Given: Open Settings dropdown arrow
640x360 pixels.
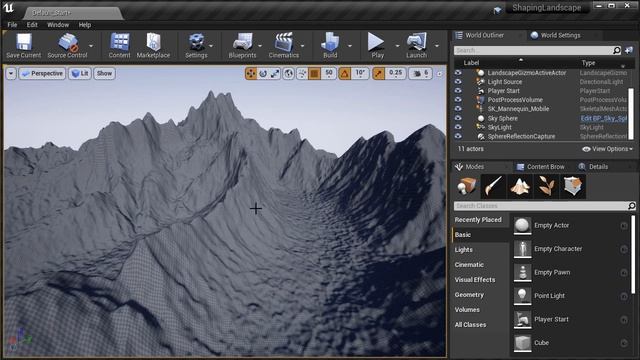Looking at the screenshot, I should click(211, 46).
